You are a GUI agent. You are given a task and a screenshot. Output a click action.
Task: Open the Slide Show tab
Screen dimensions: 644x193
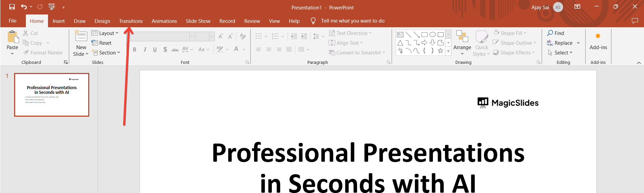click(x=198, y=21)
